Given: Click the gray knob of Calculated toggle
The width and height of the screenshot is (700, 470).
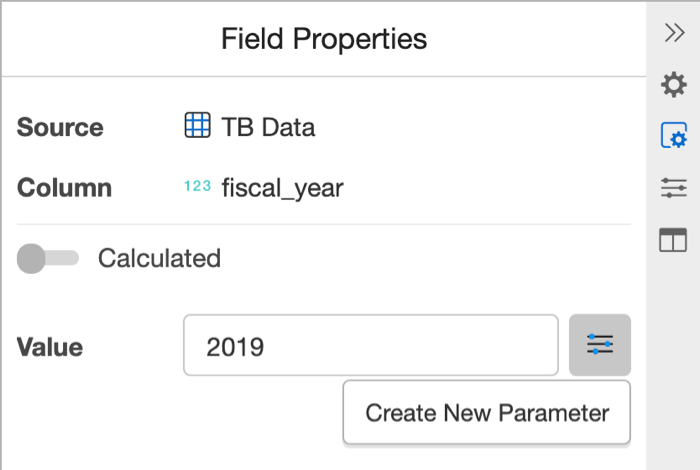Looking at the screenshot, I should tap(31, 258).
